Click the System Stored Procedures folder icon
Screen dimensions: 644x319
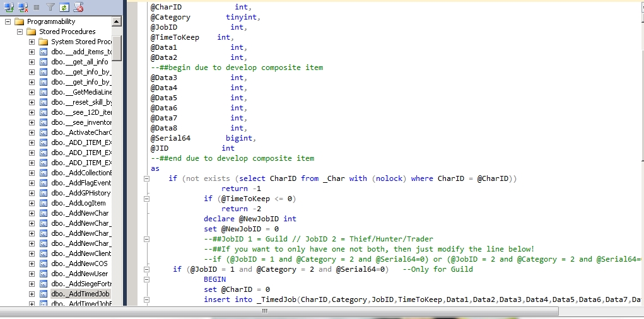click(x=43, y=42)
